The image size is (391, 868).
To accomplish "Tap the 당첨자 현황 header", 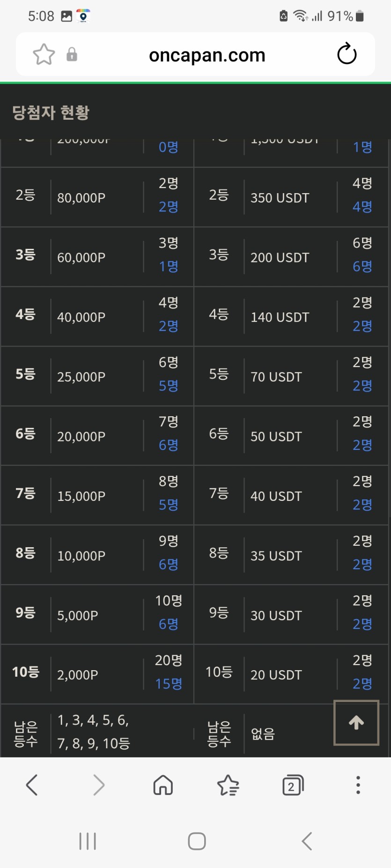I will coord(51,112).
